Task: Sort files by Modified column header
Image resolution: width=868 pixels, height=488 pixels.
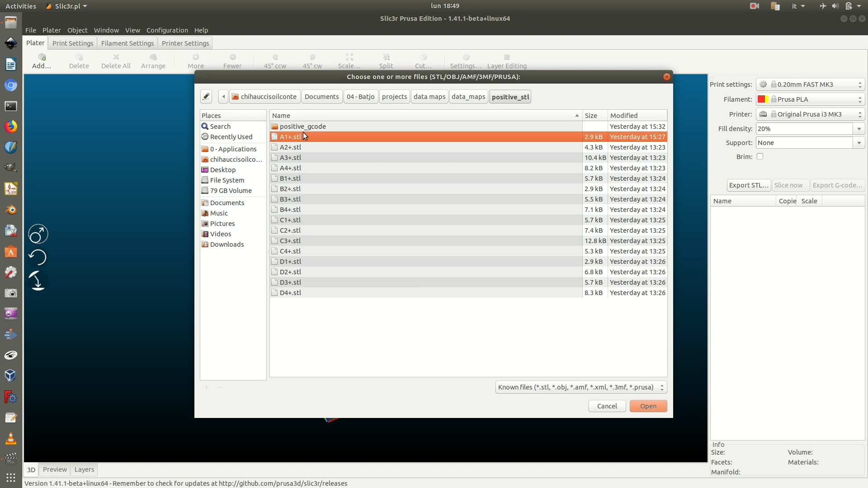Action: 637,116
